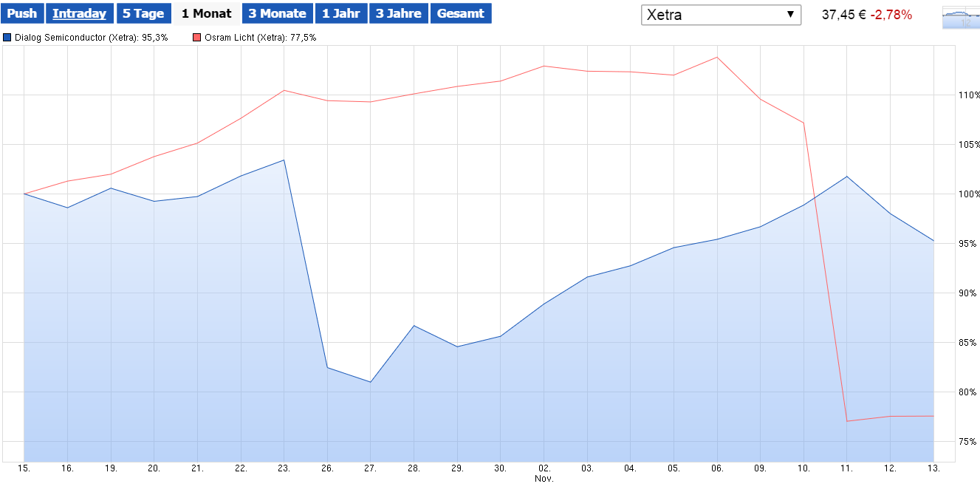980x495 pixels.
Task: Click the 02. Nov. axis label
Action: 544,473
